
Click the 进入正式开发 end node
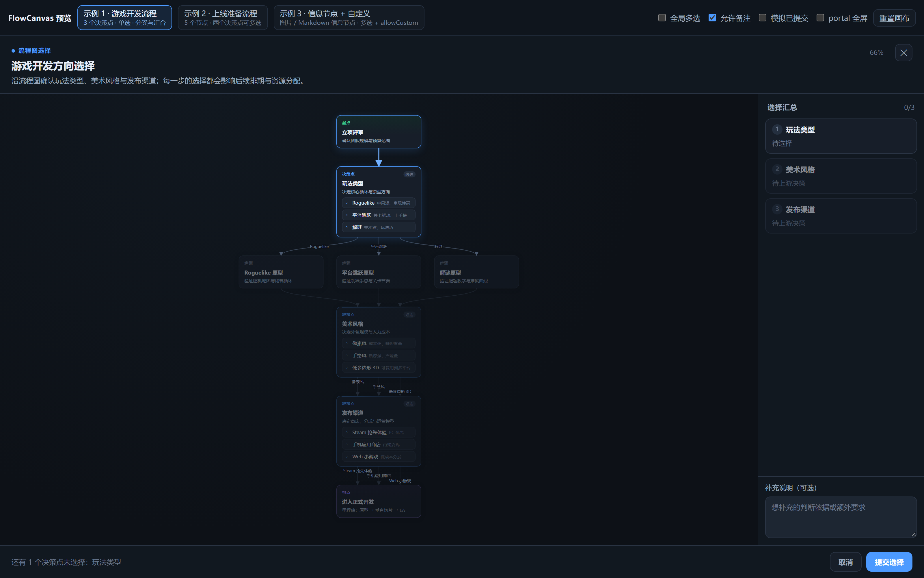coord(378,501)
